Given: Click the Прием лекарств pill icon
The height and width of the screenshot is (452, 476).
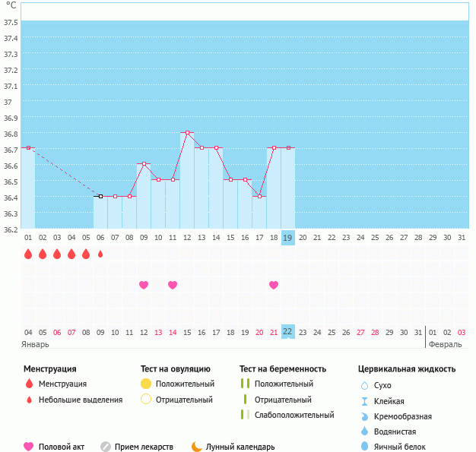Looking at the screenshot, I should coord(106,447).
